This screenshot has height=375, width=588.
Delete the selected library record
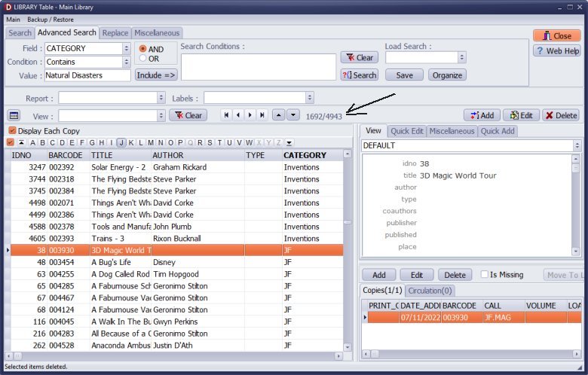click(x=562, y=115)
